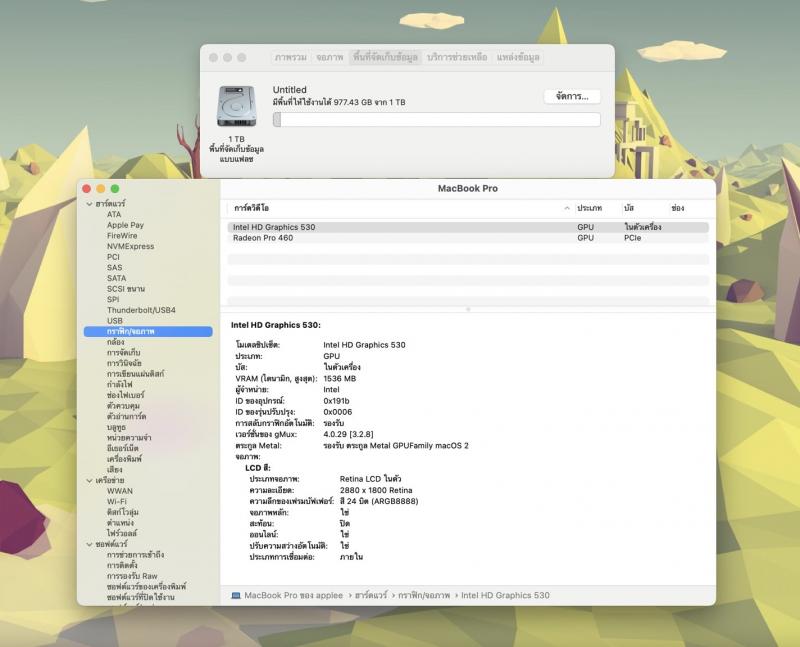The height and width of the screenshot is (647, 800).
Task: Open การวินิจฉัย entry
Action: (124, 363)
